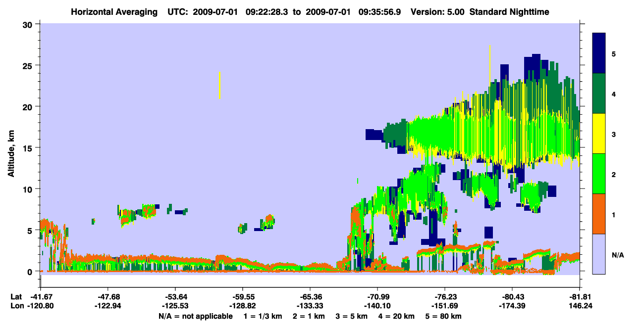The height and width of the screenshot is (330, 644).
Task: Click the isolated yellow vertical streak near 22 km
Action: [x=219, y=85]
